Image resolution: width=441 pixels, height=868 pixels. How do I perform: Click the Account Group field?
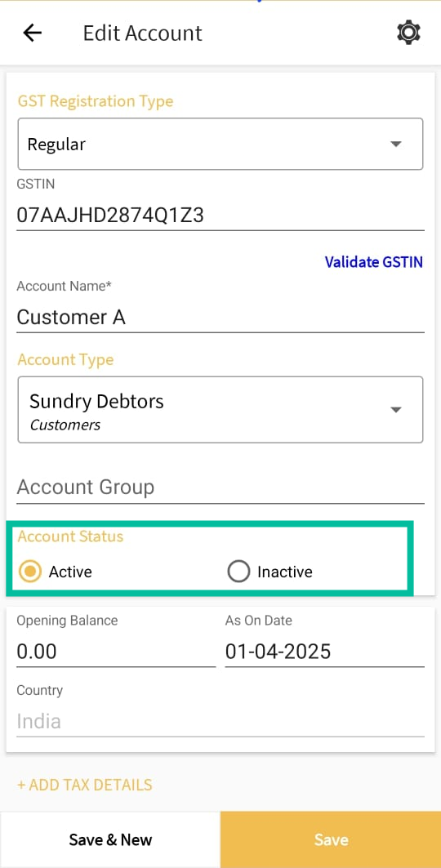(220, 487)
